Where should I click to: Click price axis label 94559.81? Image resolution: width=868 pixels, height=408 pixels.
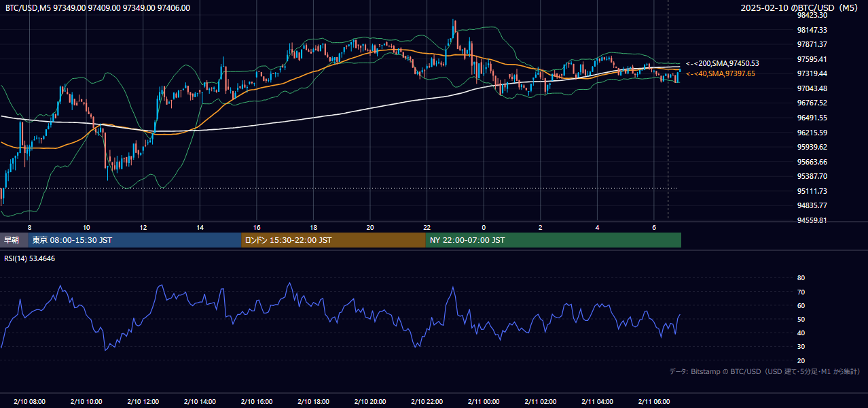[x=812, y=220]
